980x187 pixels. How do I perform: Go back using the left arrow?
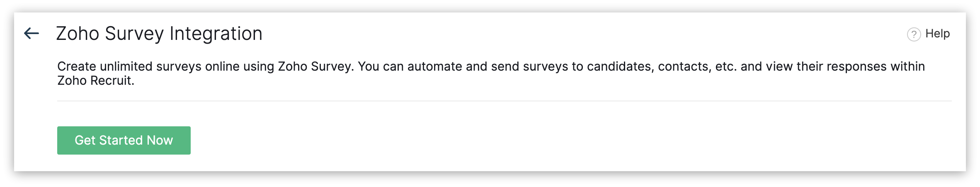[x=32, y=33]
